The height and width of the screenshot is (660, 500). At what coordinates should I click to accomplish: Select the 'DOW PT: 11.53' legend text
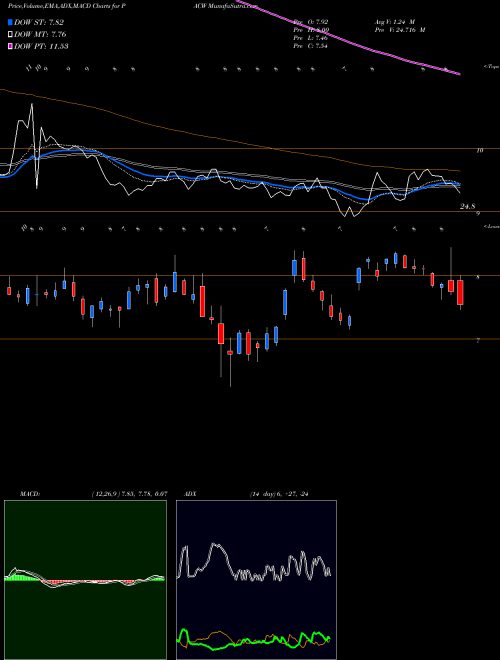[x=41, y=46]
